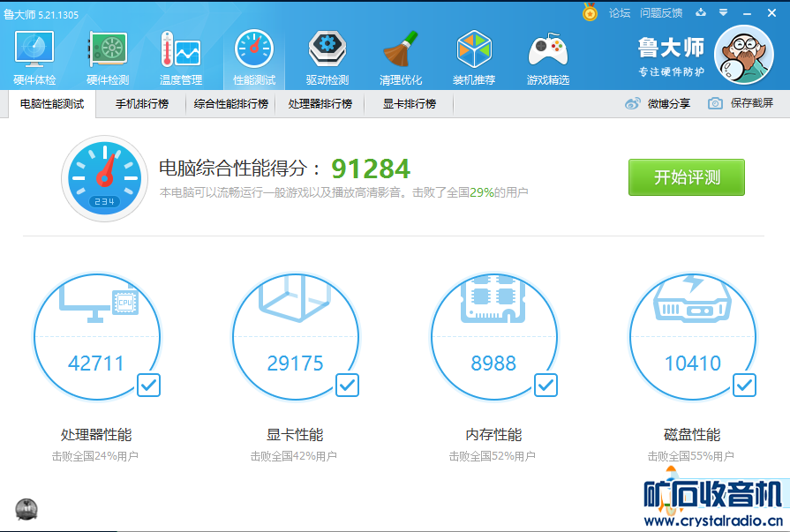This screenshot has height=532, width=790.
Task: Expand the title bar dropdown menu arrow
Action: point(723,12)
